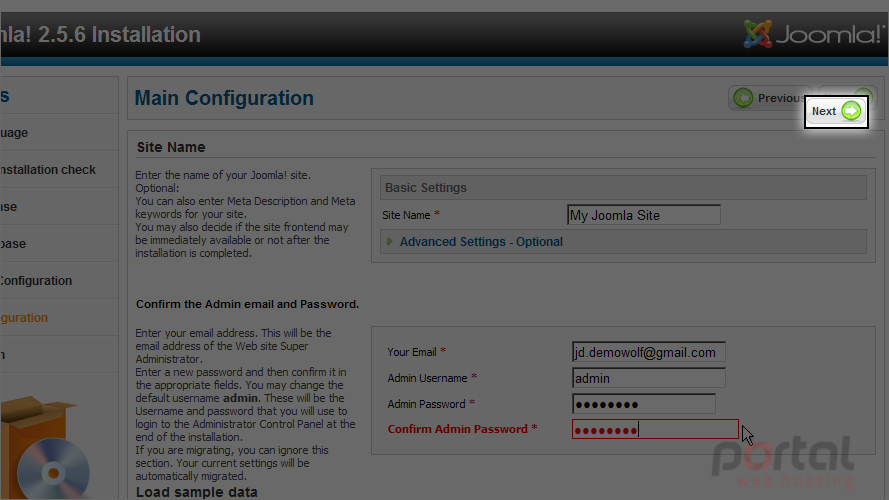Select the orange highlighted 'guration' sidebar step
Viewport: 889px width, 500px height.
(x=24, y=317)
